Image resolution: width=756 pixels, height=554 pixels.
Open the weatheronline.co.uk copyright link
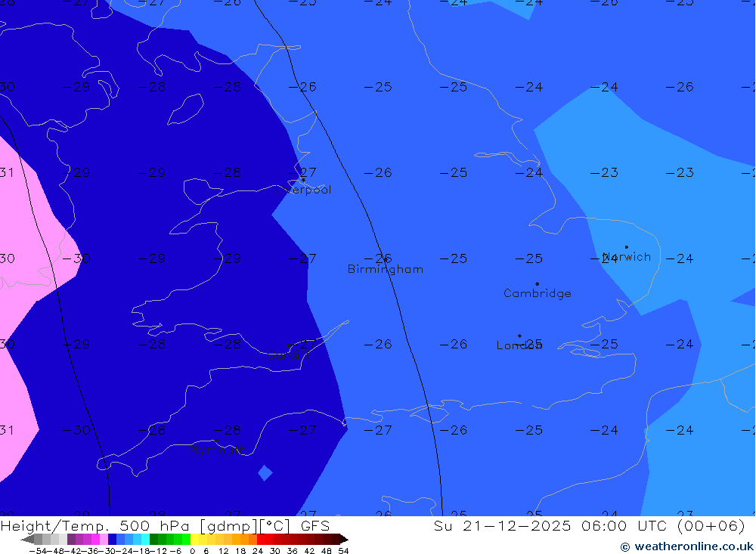coord(686,546)
